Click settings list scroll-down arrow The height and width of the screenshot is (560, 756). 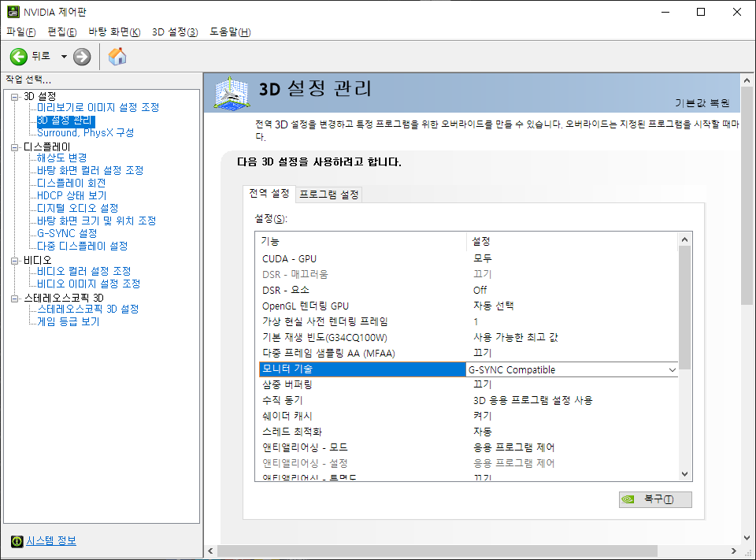pyautogui.click(x=684, y=474)
